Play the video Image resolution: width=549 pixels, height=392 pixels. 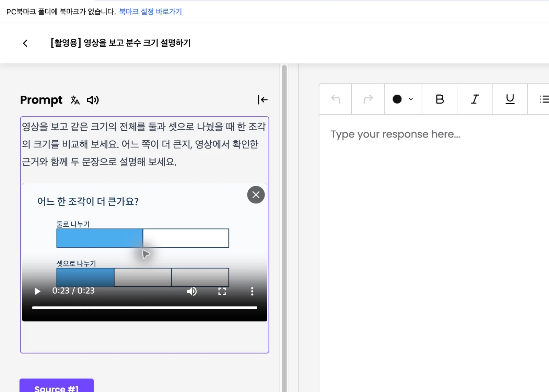click(37, 292)
